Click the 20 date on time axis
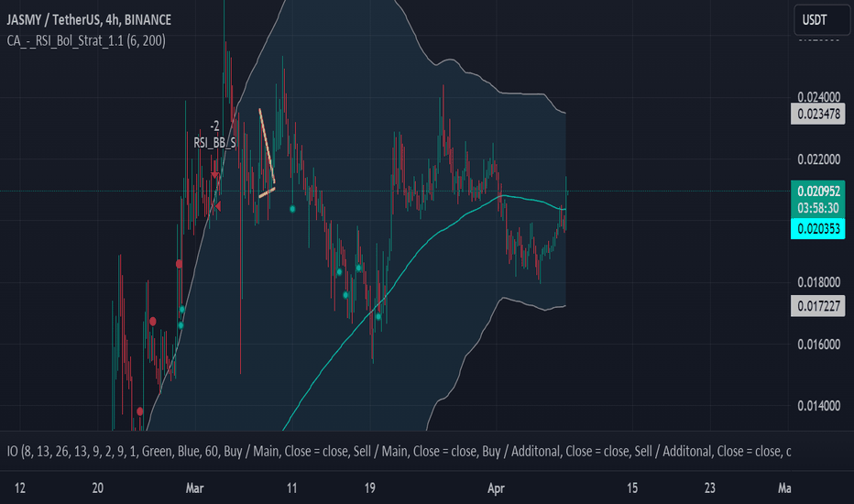854x504 pixels. pyautogui.click(x=97, y=488)
